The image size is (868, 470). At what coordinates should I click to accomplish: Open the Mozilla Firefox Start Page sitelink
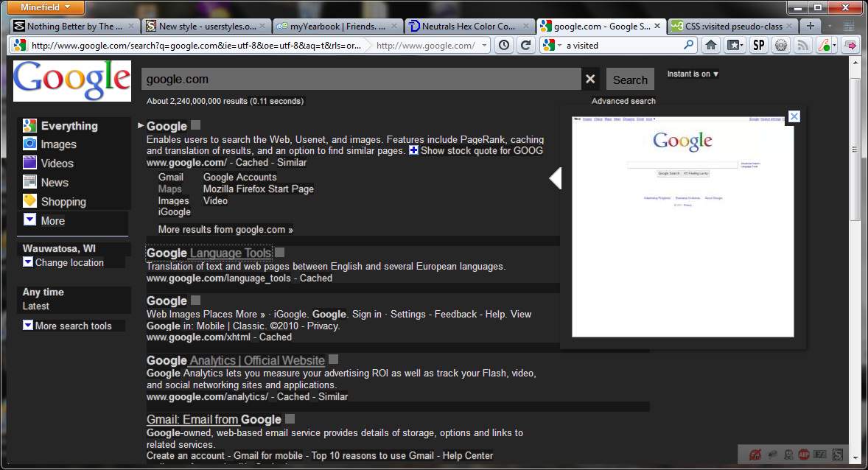pos(258,189)
